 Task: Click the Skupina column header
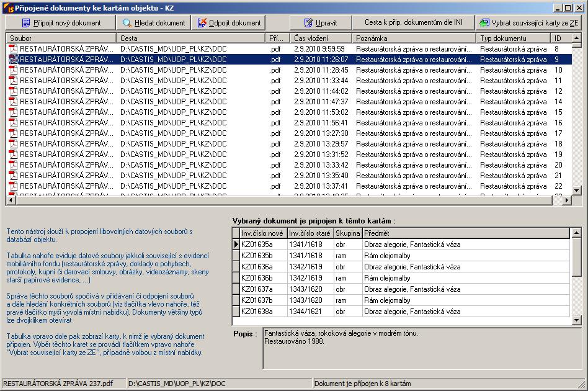pos(347,233)
